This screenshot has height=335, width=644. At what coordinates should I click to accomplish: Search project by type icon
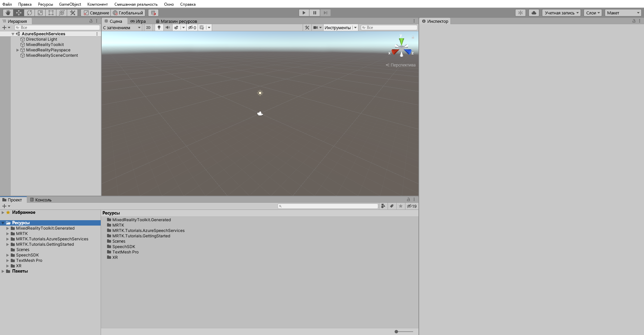pyautogui.click(x=383, y=206)
